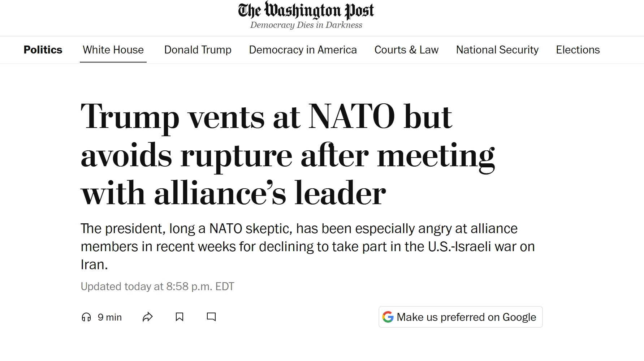Open the Courts & Law tab
Viewport: 644px width, 361px height.
tap(406, 50)
